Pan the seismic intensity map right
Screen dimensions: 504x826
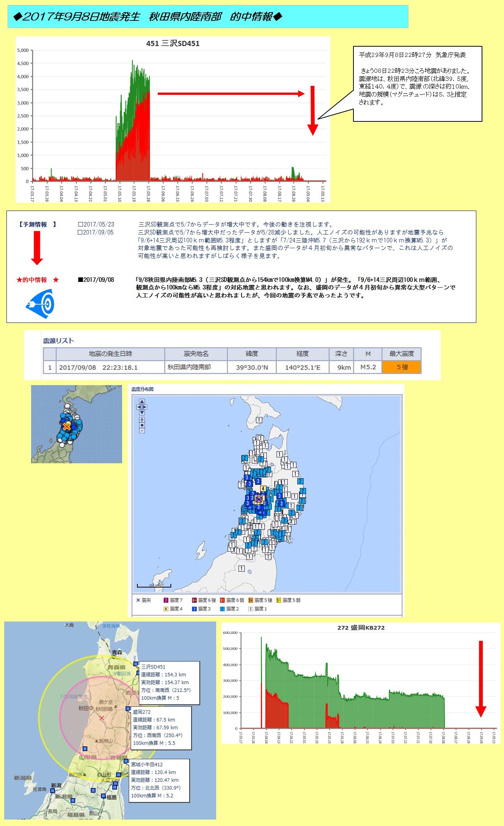coord(145,407)
